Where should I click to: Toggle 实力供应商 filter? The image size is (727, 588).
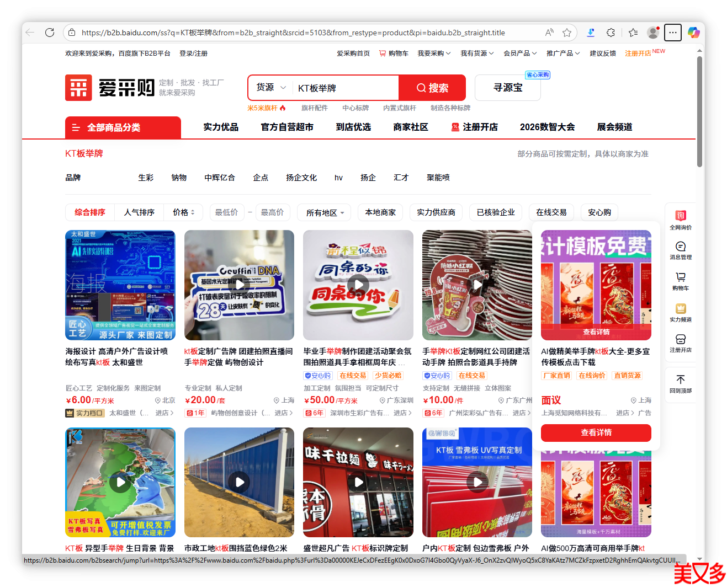436,212
